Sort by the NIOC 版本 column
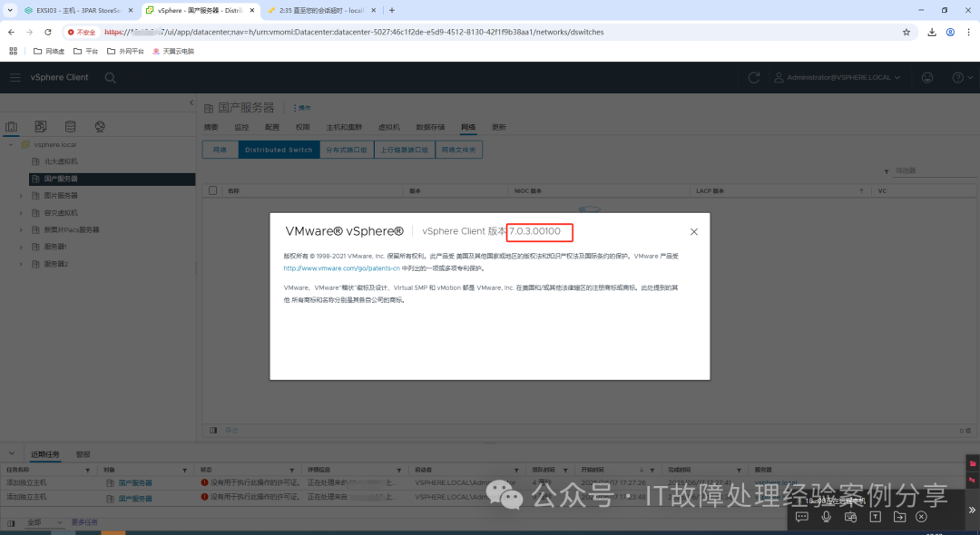The height and width of the screenshot is (535, 980). point(527,191)
